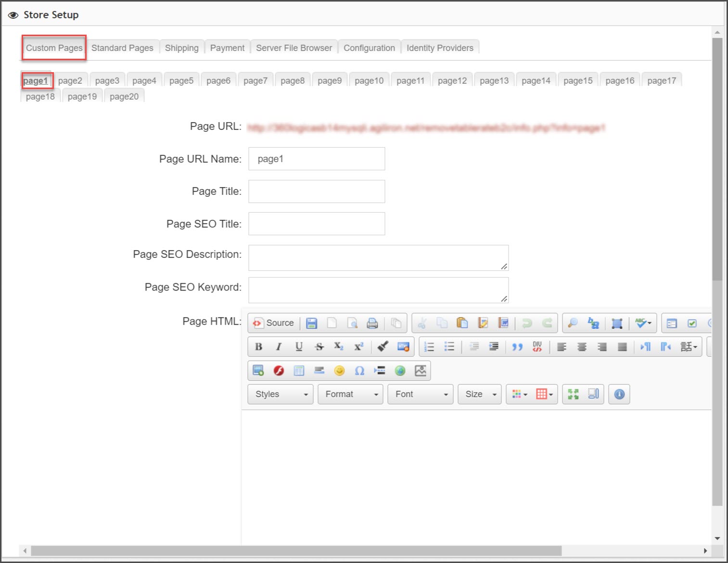Viewport: 728px width, 563px height.
Task: Open the Font dropdown
Action: (421, 394)
